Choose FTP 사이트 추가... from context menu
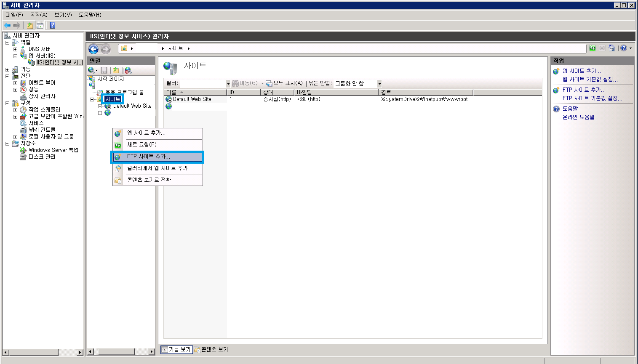The height and width of the screenshot is (364, 638). click(157, 157)
